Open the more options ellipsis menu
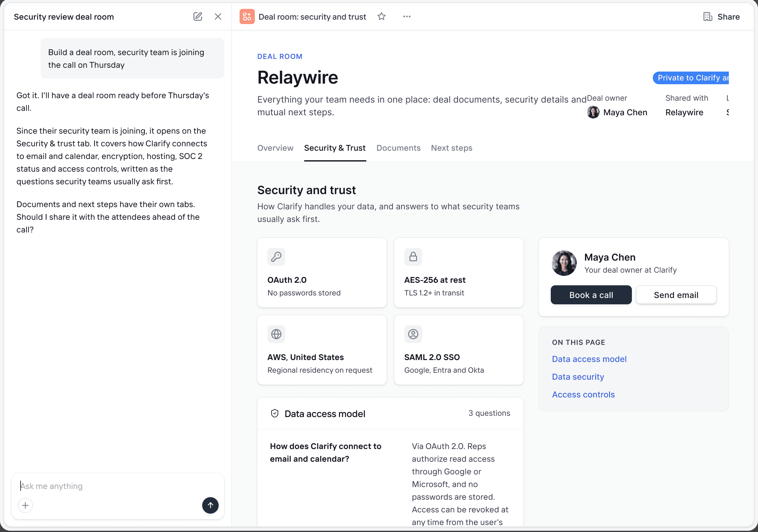Image resolution: width=758 pixels, height=532 pixels. [x=407, y=16]
